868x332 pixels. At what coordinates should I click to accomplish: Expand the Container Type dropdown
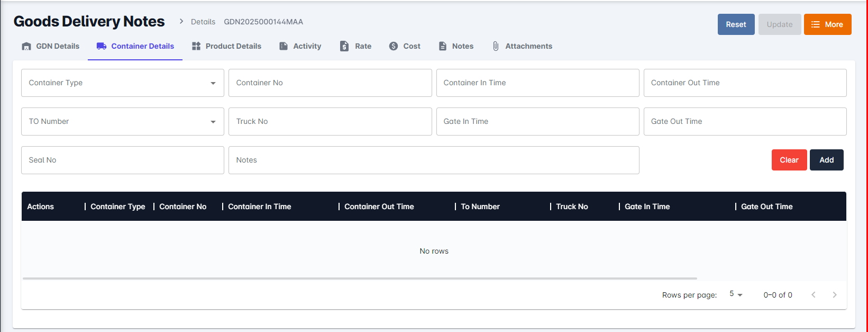(213, 83)
